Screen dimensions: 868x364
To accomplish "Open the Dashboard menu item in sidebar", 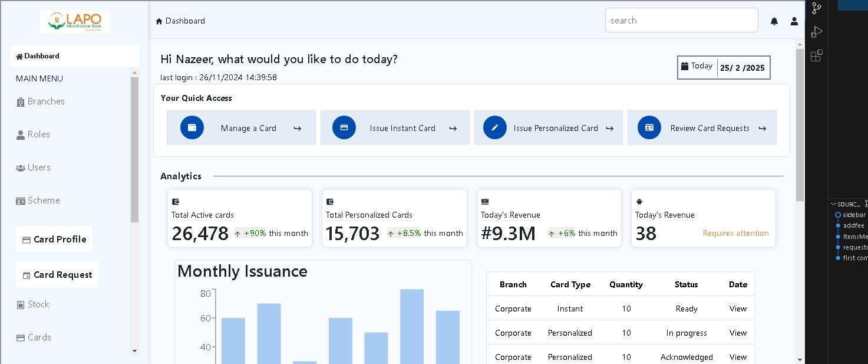I will coord(75,56).
